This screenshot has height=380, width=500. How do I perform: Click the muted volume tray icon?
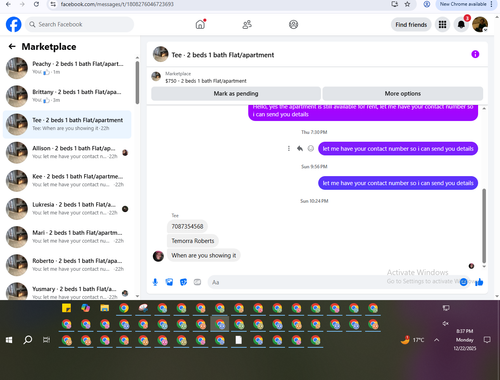[445, 323]
